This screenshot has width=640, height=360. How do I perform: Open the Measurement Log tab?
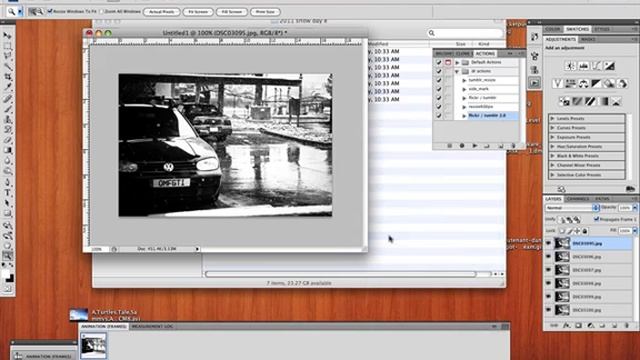[x=152, y=327]
